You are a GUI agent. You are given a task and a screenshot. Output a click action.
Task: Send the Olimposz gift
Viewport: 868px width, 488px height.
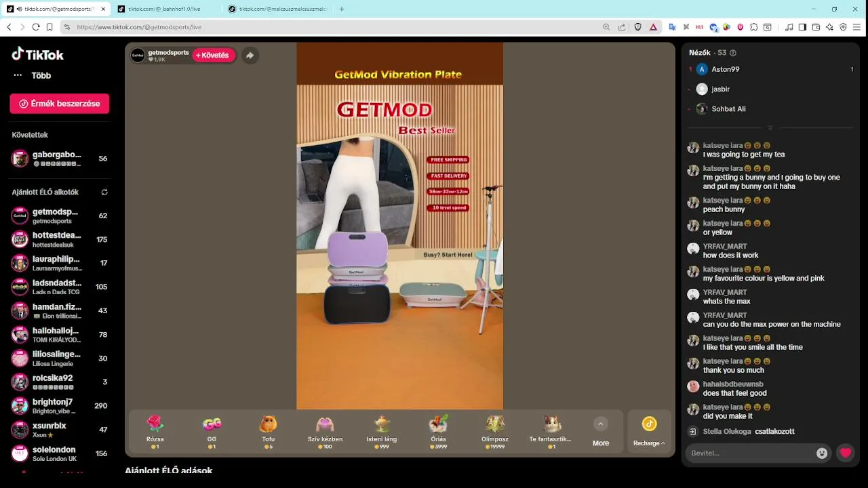(494, 432)
